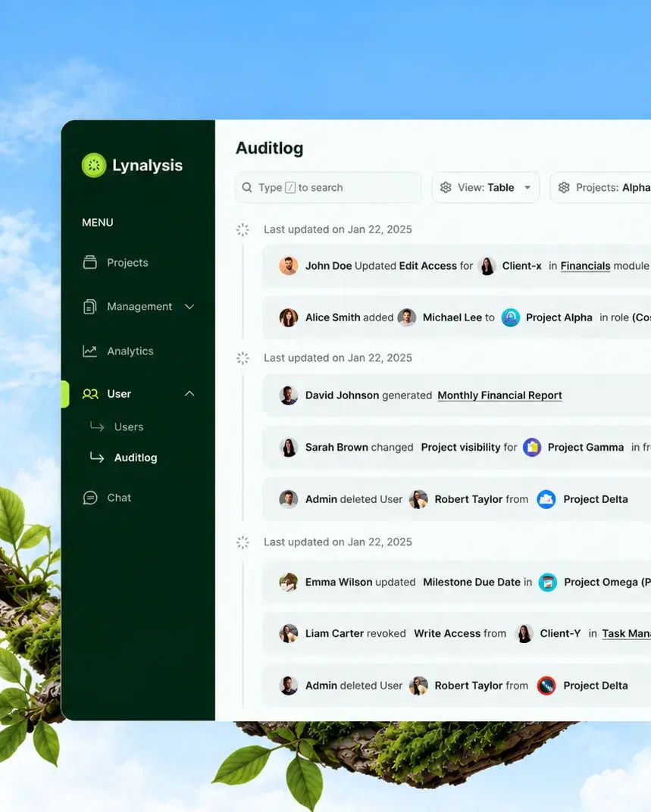Screen dimensions: 651x812
Task: Click the Project Alpha name text
Action: [559, 317]
